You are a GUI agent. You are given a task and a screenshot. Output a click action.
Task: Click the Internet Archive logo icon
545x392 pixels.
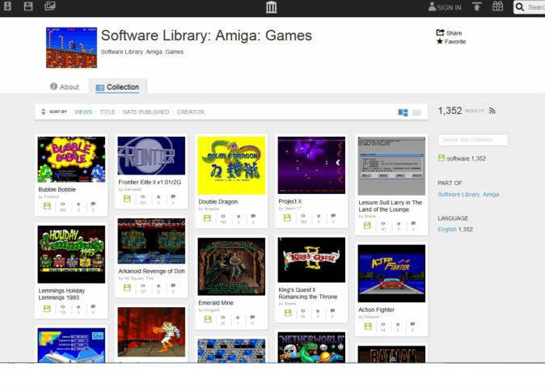coord(271,7)
